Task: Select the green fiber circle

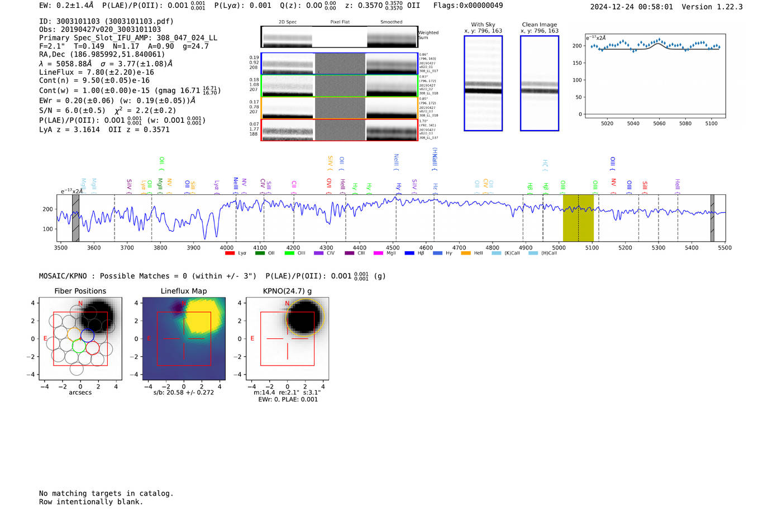Action: point(79,346)
